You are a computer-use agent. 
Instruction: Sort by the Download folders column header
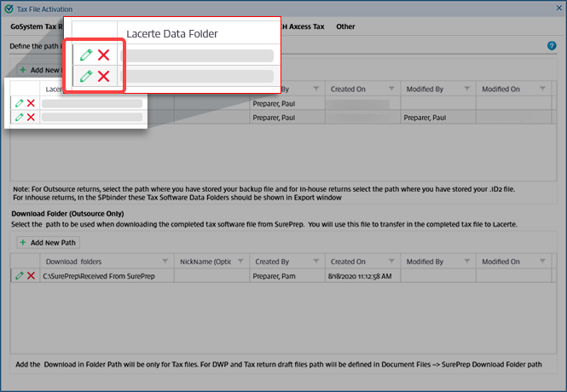tap(73, 262)
